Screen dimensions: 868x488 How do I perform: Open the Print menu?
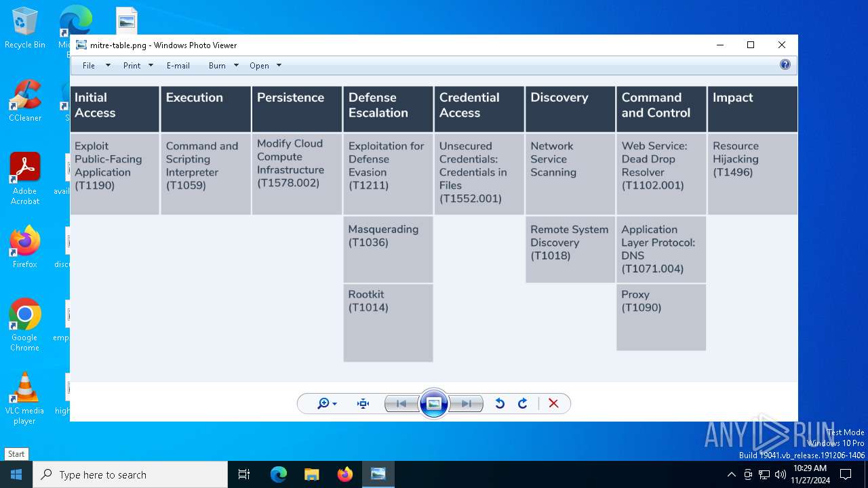pos(132,66)
